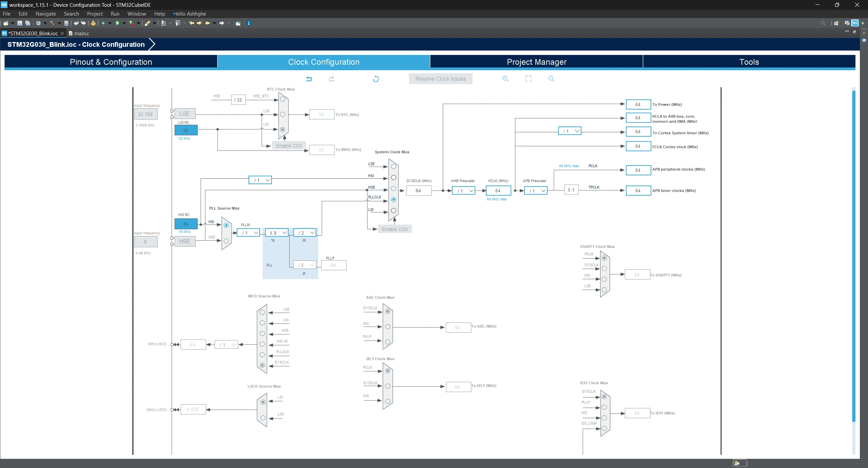This screenshot has height=468, width=868.
Task: Select HSE in the System Clock Mux
Action: tap(393, 189)
